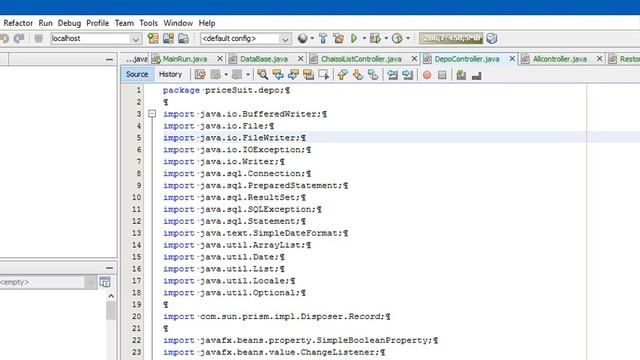Click the Comment code icon
This screenshot has height=360, width=640.
click(461, 75)
